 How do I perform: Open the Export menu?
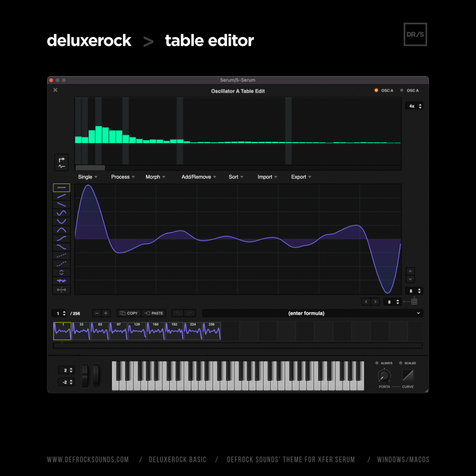[x=301, y=177]
